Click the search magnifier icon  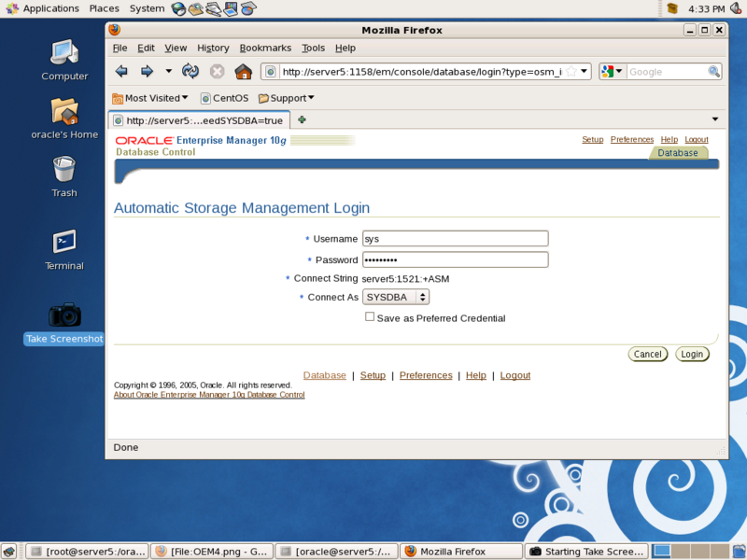click(x=713, y=72)
